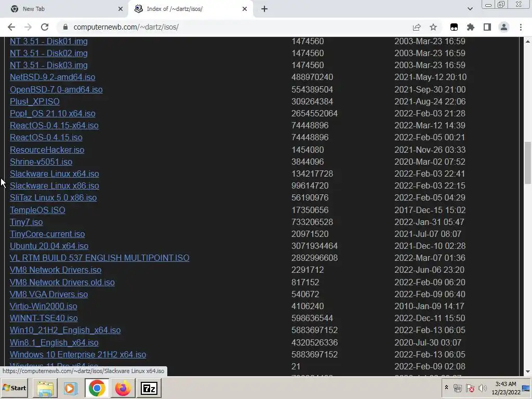
Task: Download NT 3.51 - Disk01.img
Action: click(x=48, y=42)
